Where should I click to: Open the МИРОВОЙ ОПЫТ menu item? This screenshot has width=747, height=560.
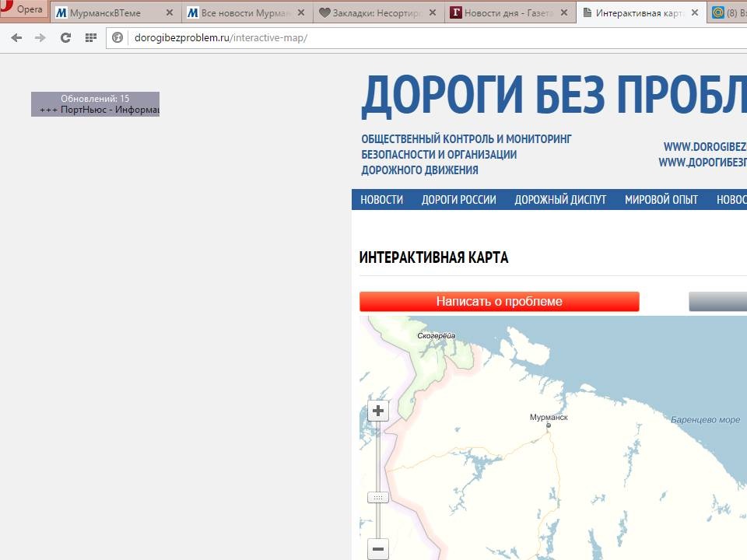(661, 200)
